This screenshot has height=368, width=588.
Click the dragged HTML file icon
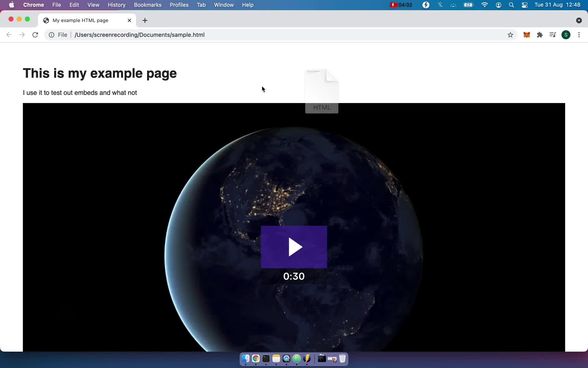tap(322, 91)
